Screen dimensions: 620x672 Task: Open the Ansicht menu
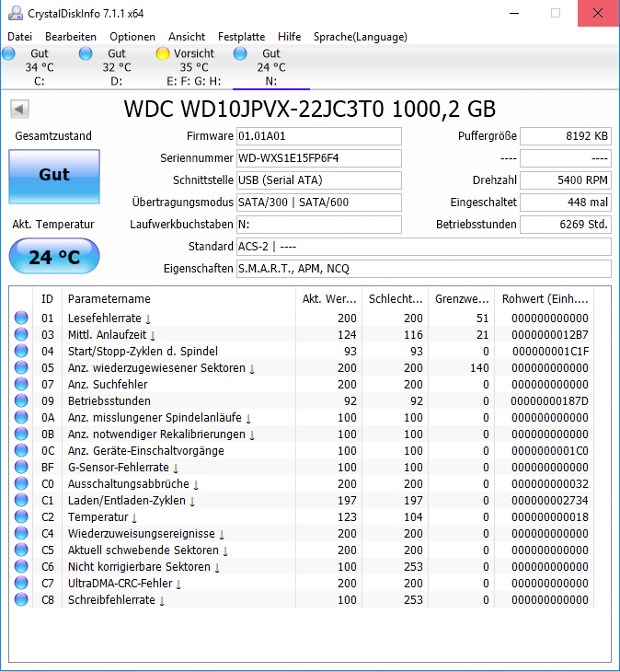(187, 37)
